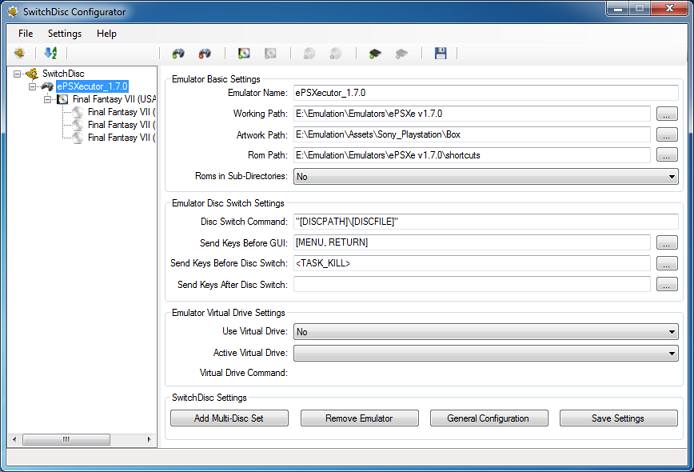Select the SwitchDisc root tree item
The width and height of the screenshot is (694, 472).
pyautogui.click(x=63, y=74)
